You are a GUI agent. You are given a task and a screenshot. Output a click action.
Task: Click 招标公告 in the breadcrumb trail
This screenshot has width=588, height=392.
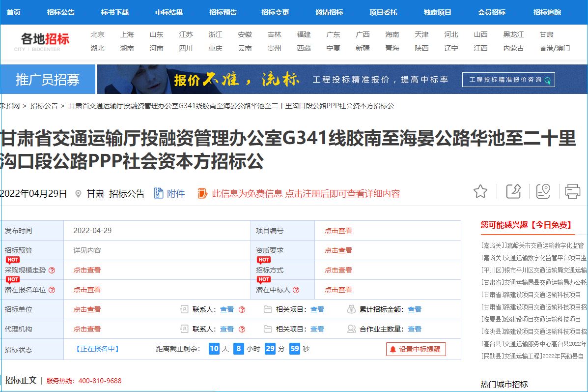click(44, 106)
